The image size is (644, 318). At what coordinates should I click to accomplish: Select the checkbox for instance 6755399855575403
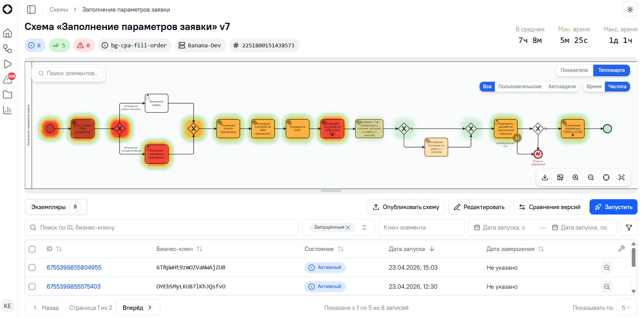[32, 287]
